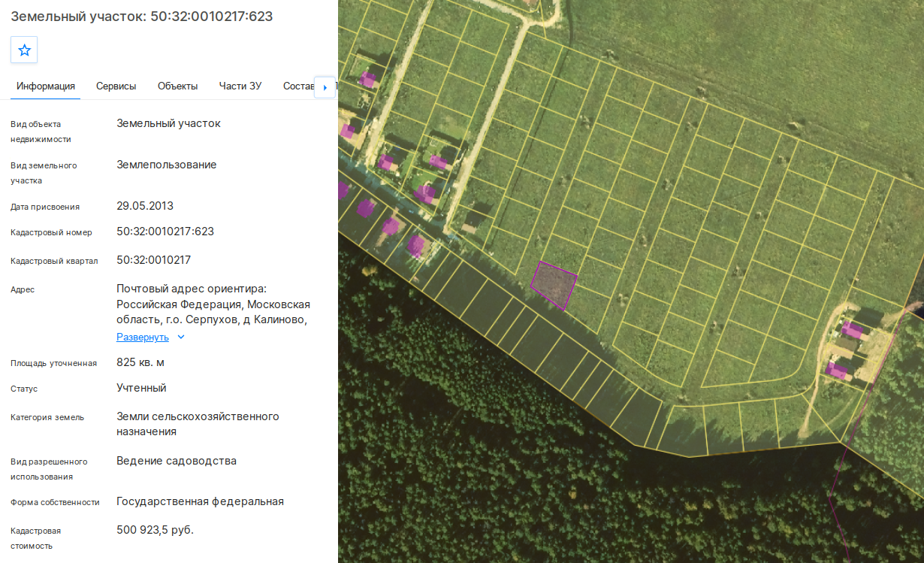Switch to the Сервисы tab
Screen dimensions: 924x563
pyautogui.click(x=116, y=86)
